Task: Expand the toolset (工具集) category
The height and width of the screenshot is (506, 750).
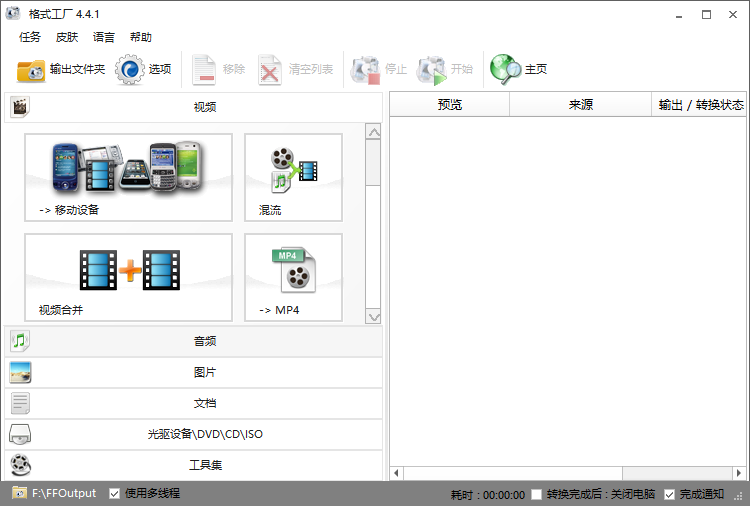Action: point(204,465)
